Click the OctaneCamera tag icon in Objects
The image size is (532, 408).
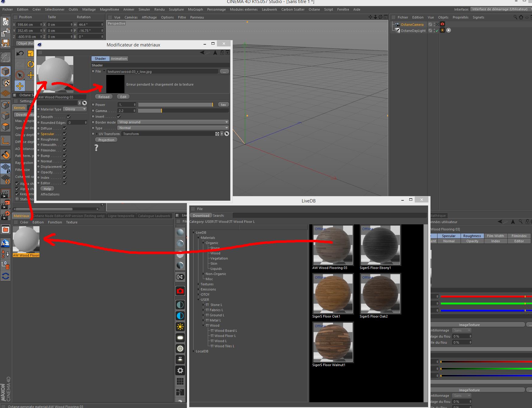442,24
